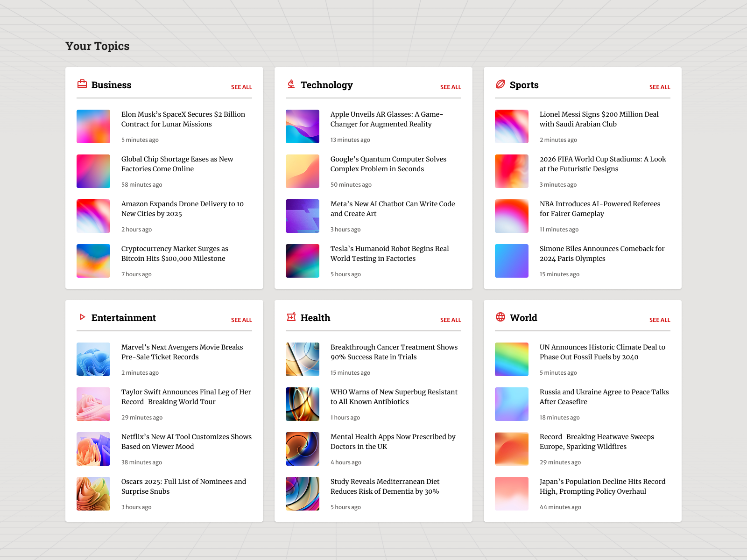Open See All for World
The height and width of the screenshot is (560, 747).
(x=660, y=320)
